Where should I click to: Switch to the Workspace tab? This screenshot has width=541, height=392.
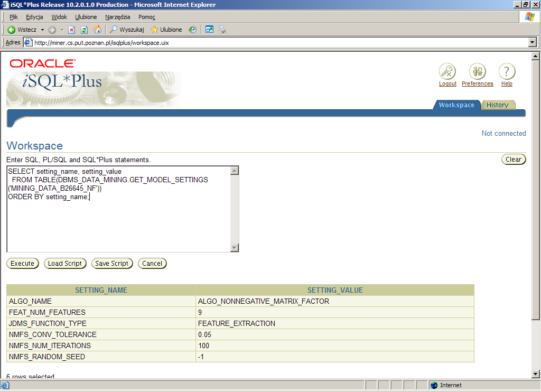point(456,105)
